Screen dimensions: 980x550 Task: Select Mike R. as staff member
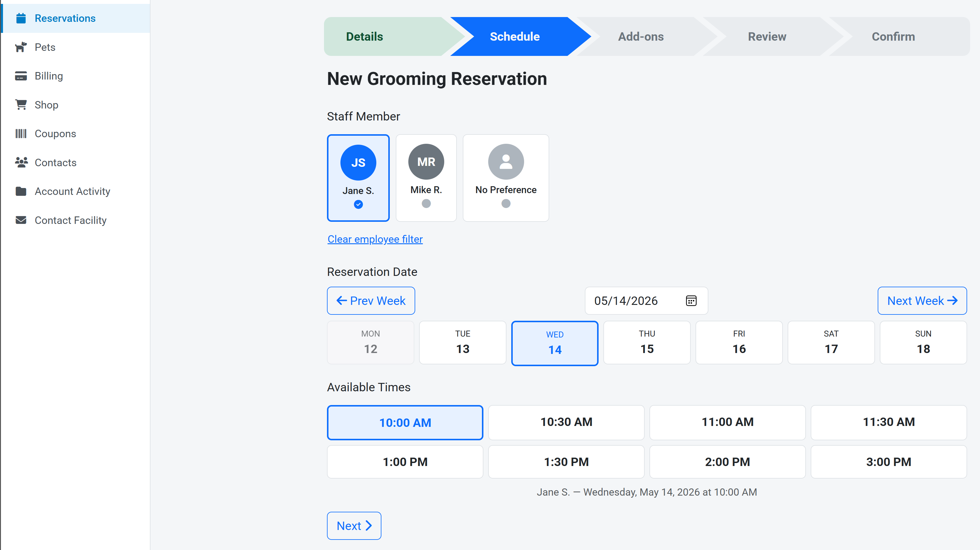[426, 178]
